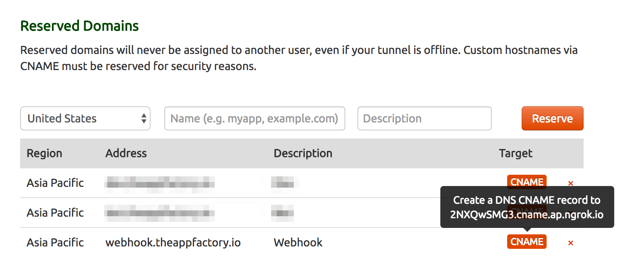Click blurred address in the first row
644x273 pixels.
coord(160,183)
